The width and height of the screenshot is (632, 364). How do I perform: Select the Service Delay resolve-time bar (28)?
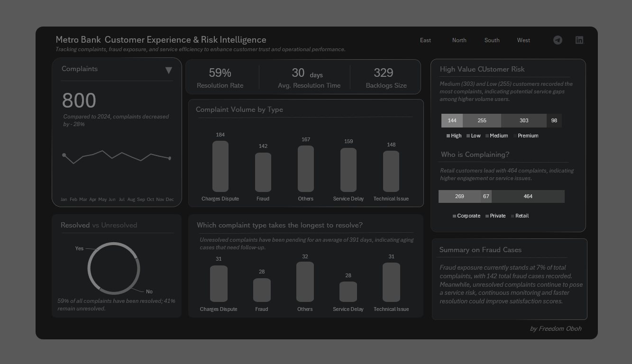[348, 291]
